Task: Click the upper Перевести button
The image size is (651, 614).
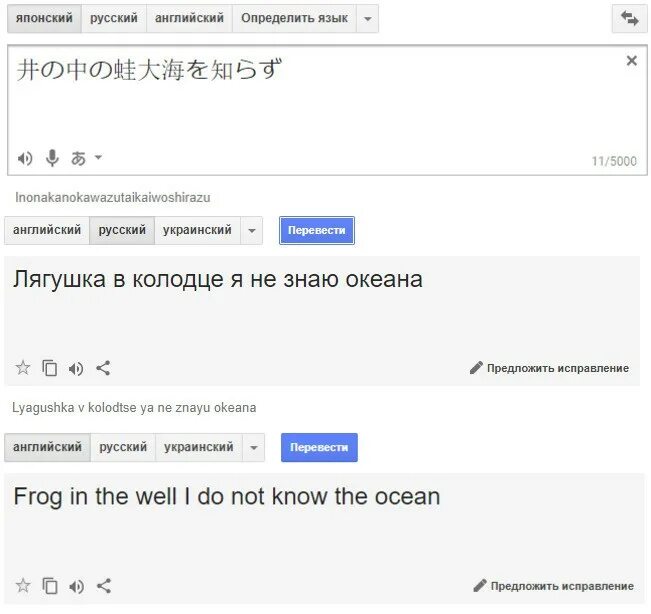Action: pos(317,230)
